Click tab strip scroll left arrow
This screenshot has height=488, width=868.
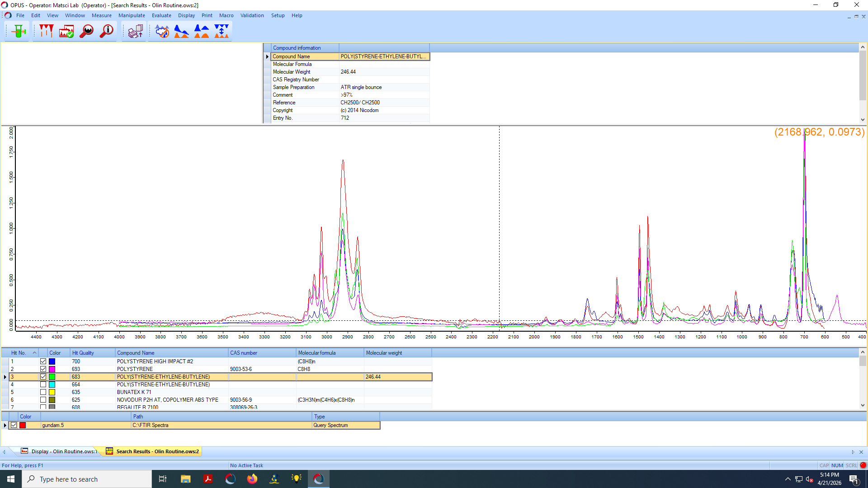click(4, 452)
